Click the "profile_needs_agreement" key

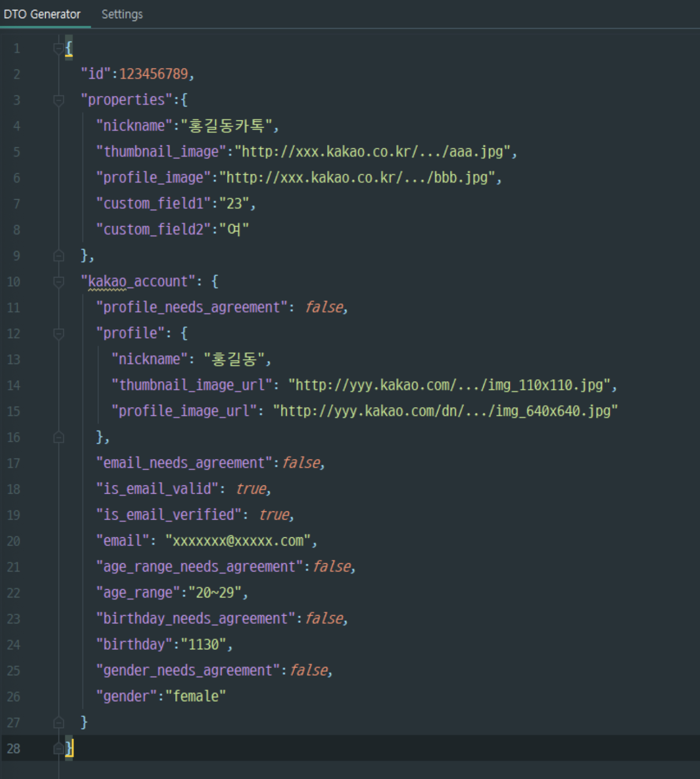point(192,308)
